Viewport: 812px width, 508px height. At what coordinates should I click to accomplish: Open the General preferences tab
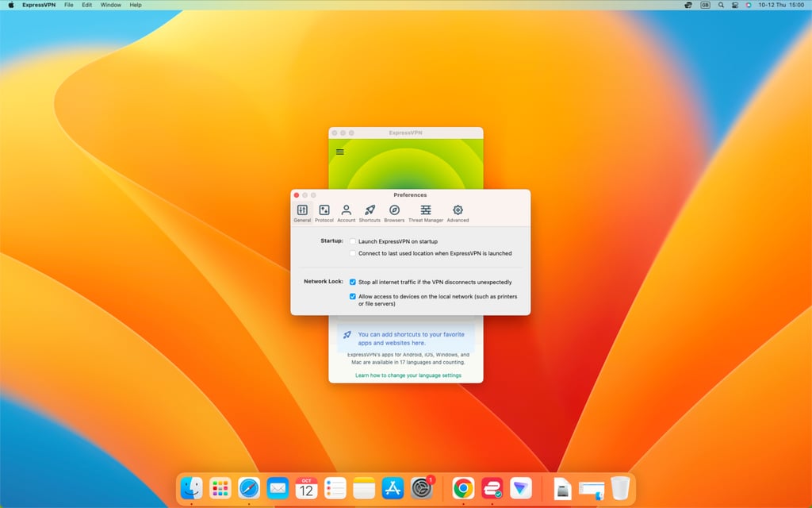(x=302, y=213)
